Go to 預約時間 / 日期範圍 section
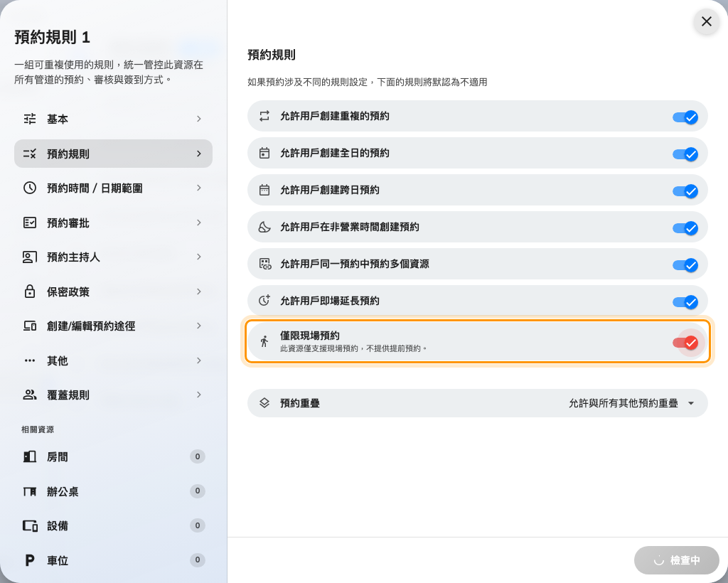Screen dimensions: 728x583 [113, 188]
